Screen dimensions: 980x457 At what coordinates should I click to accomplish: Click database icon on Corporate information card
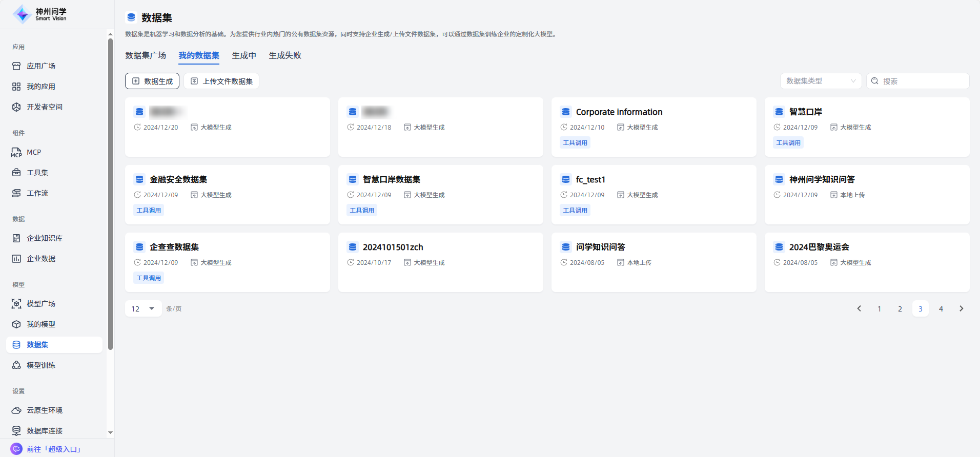[566, 112]
